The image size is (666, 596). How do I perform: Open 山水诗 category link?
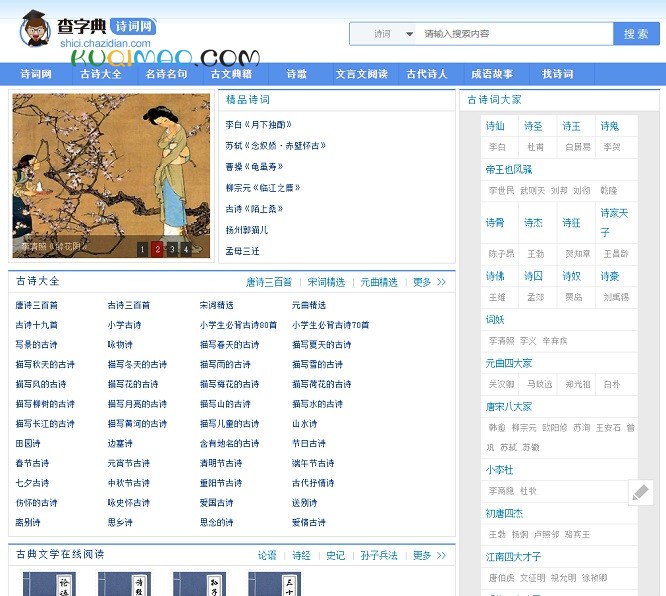[x=305, y=424]
